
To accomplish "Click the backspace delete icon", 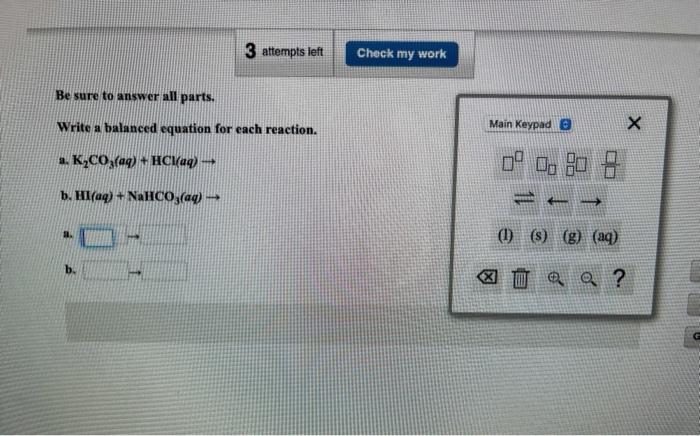I will pos(487,277).
